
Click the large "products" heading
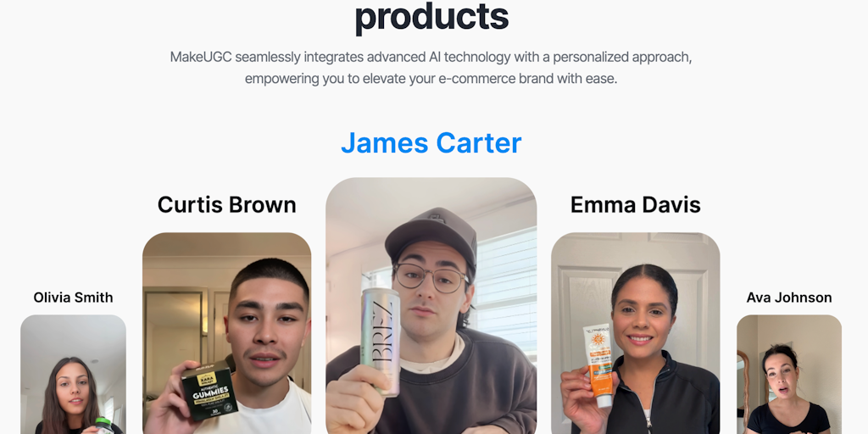[x=431, y=17]
